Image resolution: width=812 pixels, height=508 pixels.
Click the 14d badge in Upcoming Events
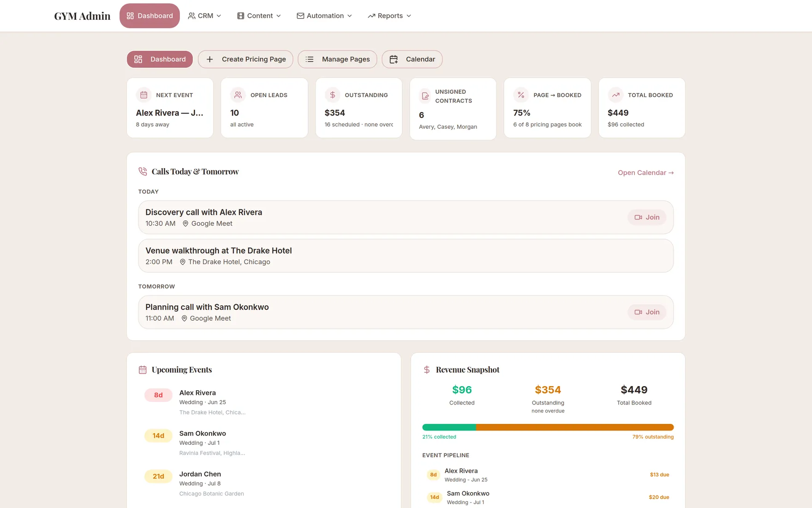tap(158, 435)
